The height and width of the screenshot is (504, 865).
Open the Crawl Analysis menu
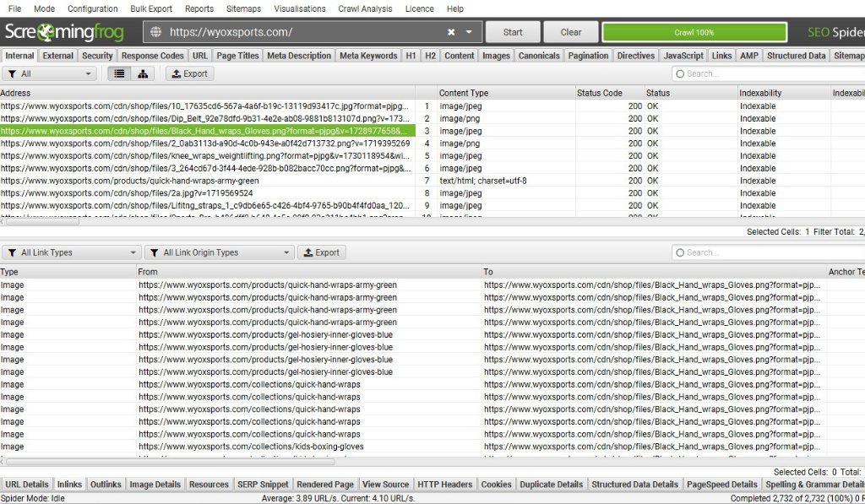(365, 8)
